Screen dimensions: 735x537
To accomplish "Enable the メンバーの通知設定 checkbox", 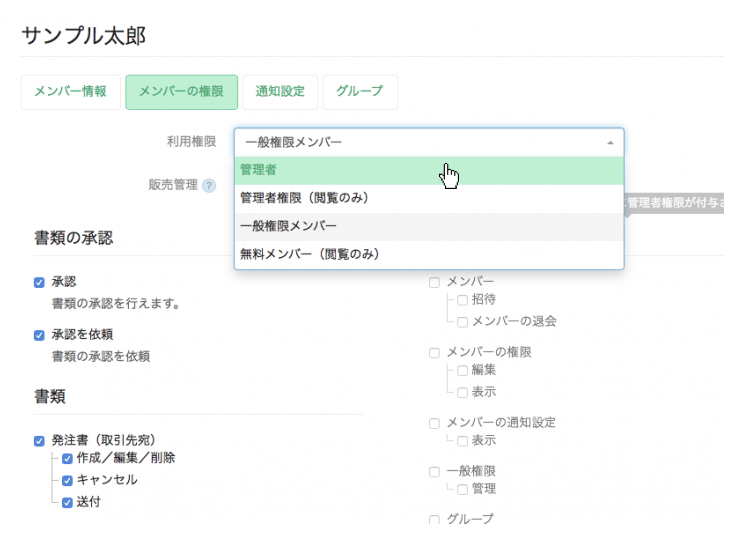I will point(435,424).
